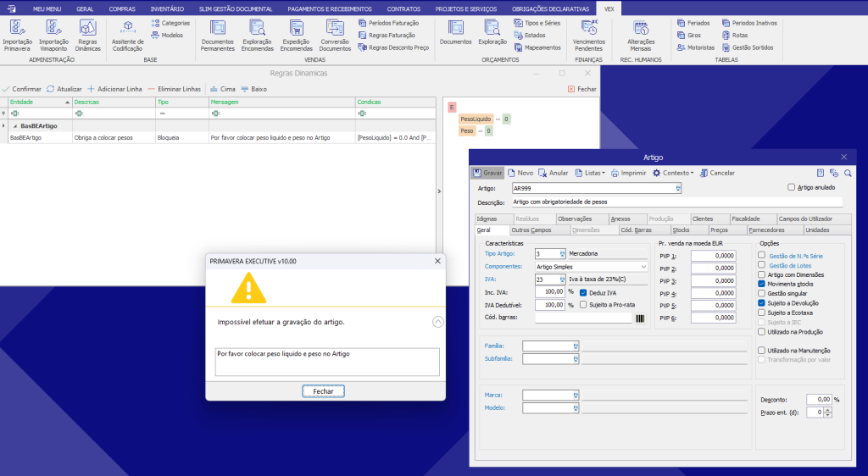The image size is (868, 476).
Task: Collapse the error message details chevron
Action: coord(438,322)
